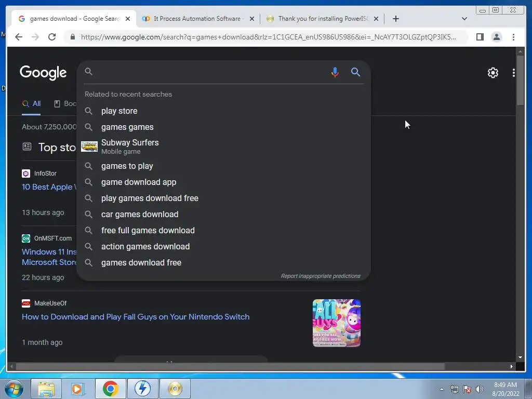
Task: Open 10 Best Apple story link
Action: pyautogui.click(x=49, y=187)
